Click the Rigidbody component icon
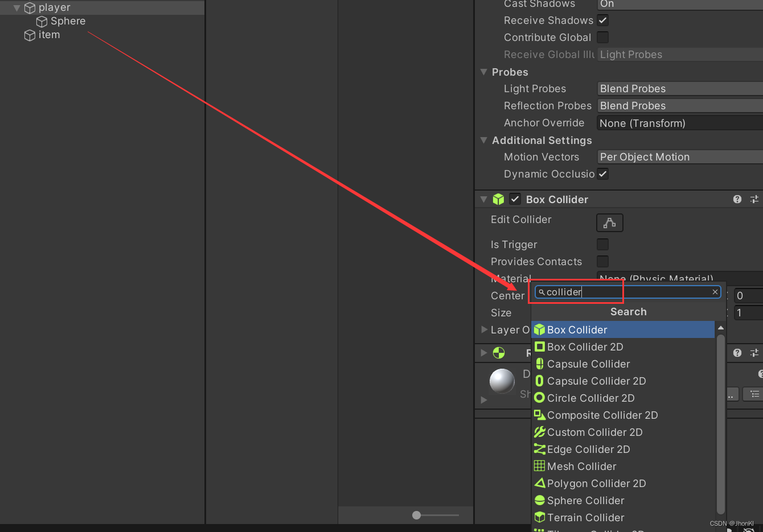Image resolution: width=763 pixels, height=532 pixels. [x=499, y=353]
